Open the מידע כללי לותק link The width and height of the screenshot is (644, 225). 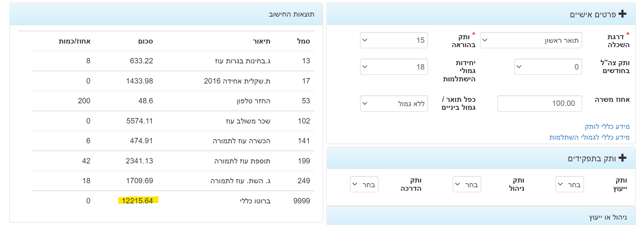(607, 127)
